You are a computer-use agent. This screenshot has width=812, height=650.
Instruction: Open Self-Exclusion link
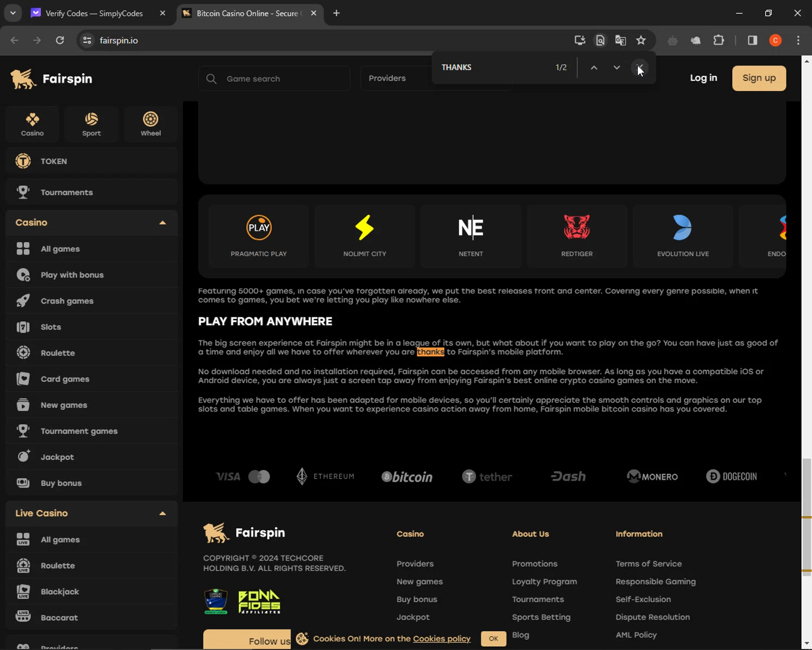click(x=643, y=600)
